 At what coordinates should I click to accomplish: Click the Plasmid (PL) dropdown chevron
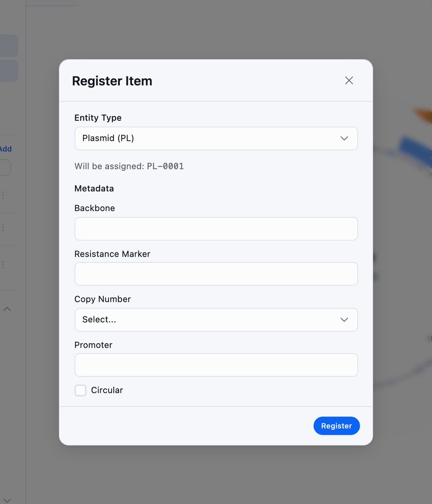coord(344,138)
